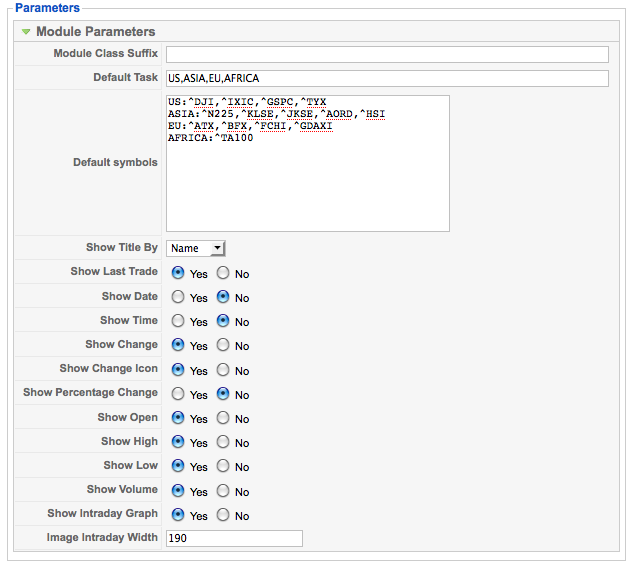Set Show Change to No
This screenshot has height=569, width=633.
click(x=222, y=345)
